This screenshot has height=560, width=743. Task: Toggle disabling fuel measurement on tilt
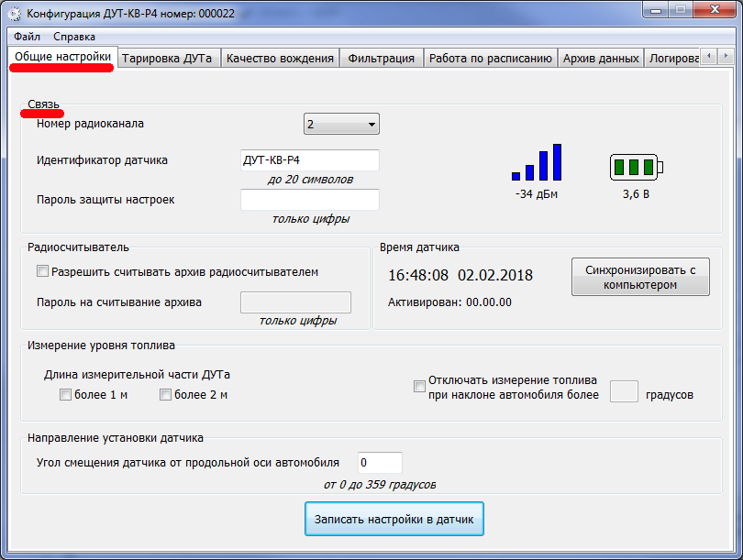(x=419, y=386)
